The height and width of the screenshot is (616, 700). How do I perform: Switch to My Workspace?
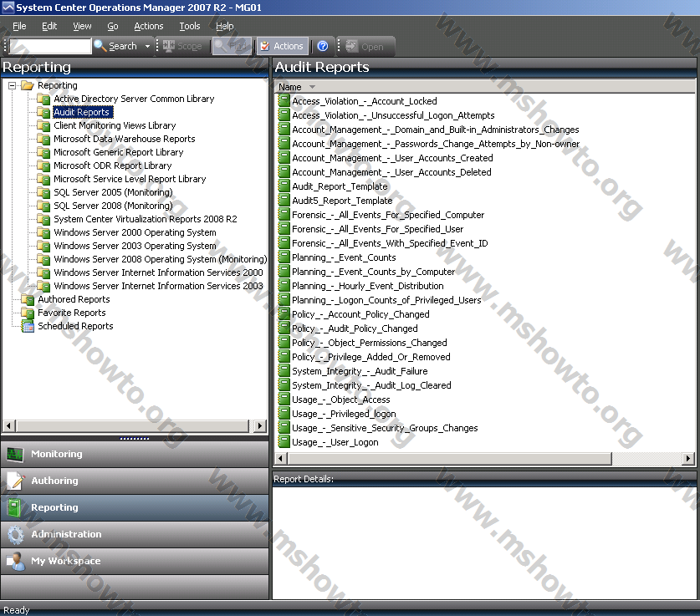click(135, 561)
